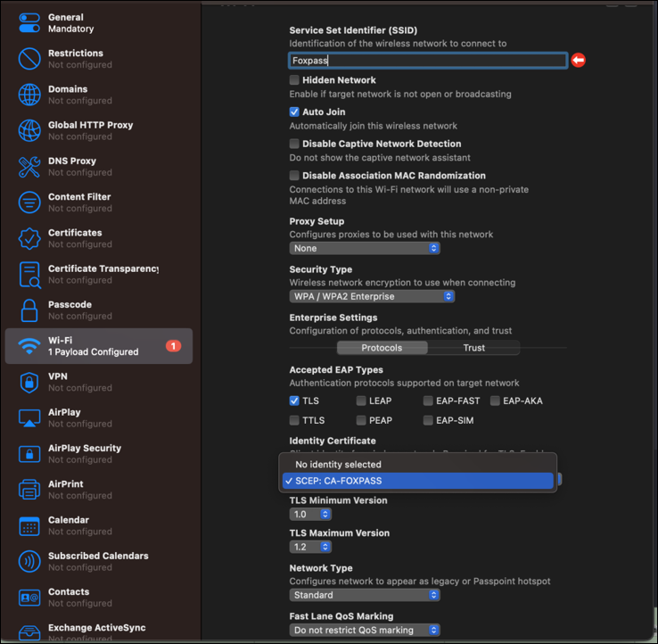Select the Passcode lock icon
Image resolution: width=658 pixels, height=644 pixels.
coord(29,310)
